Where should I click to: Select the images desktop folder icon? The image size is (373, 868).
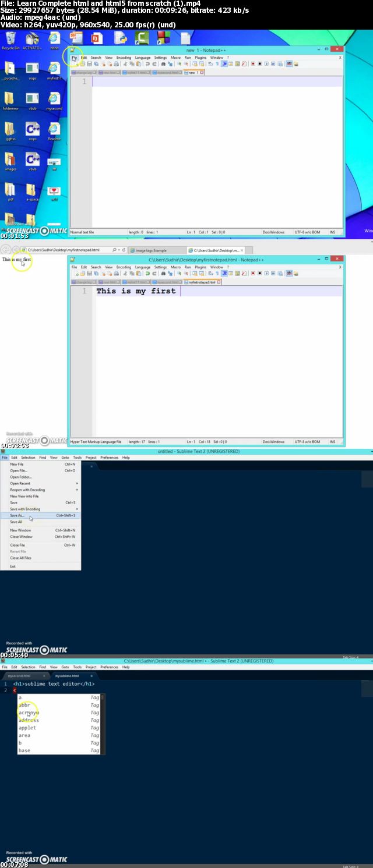(10, 162)
